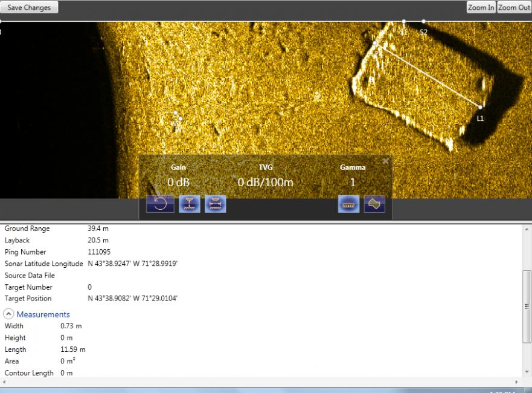532x393 pixels.
Task: Click the TVG value 0 dB/100m
Action: pos(265,183)
